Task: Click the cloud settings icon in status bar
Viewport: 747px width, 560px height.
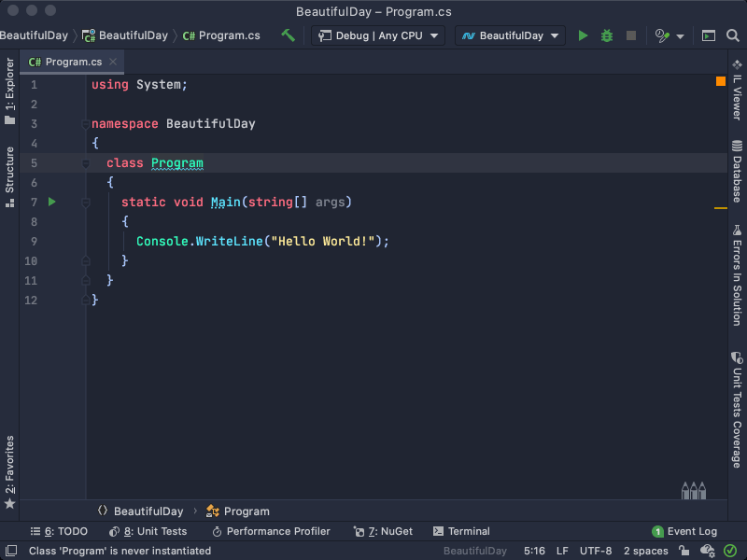Action: (x=707, y=551)
